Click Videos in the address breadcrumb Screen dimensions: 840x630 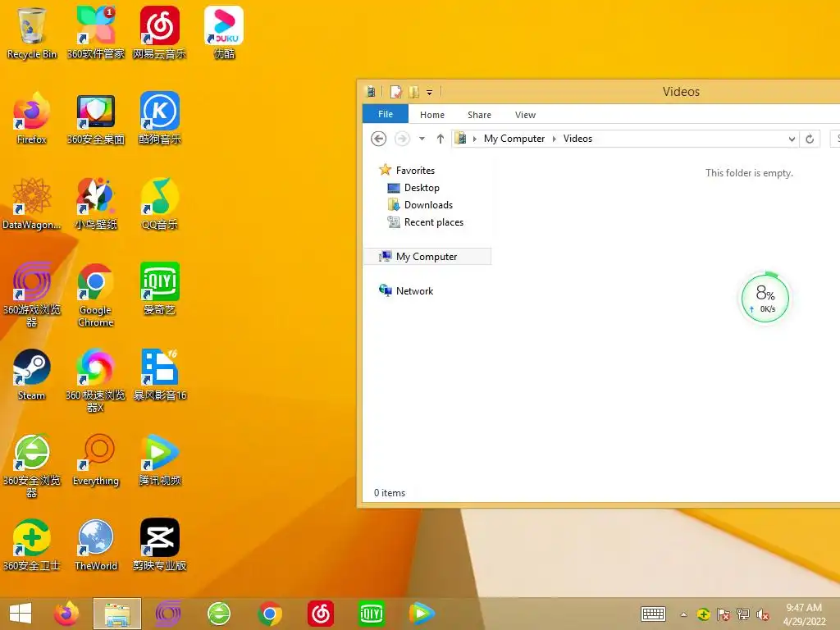click(x=577, y=139)
